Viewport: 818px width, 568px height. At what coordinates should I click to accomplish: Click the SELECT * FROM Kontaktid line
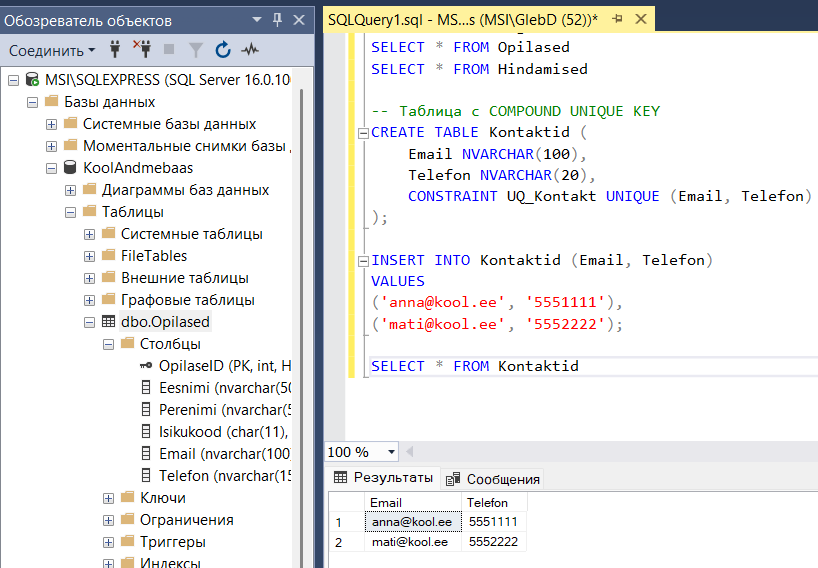(x=475, y=366)
